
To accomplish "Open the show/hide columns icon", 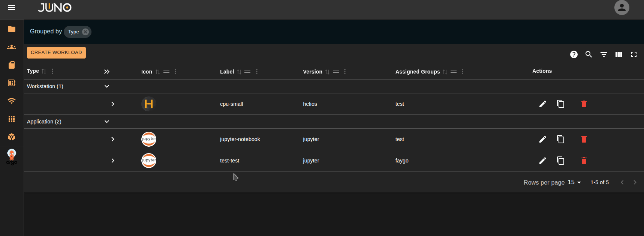I will pos(619,54).
